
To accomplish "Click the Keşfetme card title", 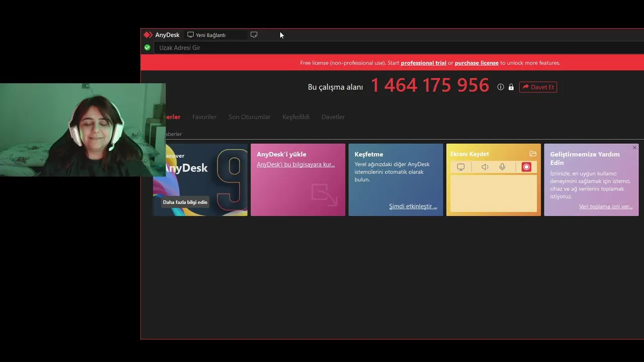I will [x=369, y=154].
